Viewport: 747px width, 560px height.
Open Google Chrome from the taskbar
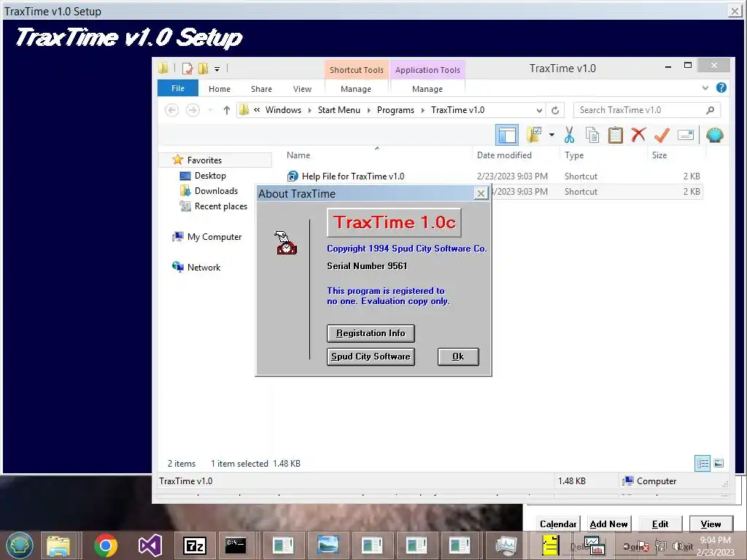[x=106, y=545]
